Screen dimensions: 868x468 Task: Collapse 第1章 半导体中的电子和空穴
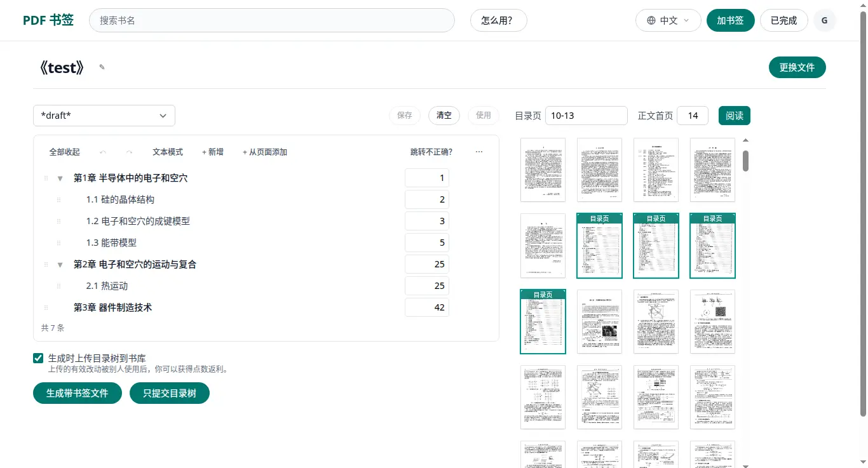60,178
